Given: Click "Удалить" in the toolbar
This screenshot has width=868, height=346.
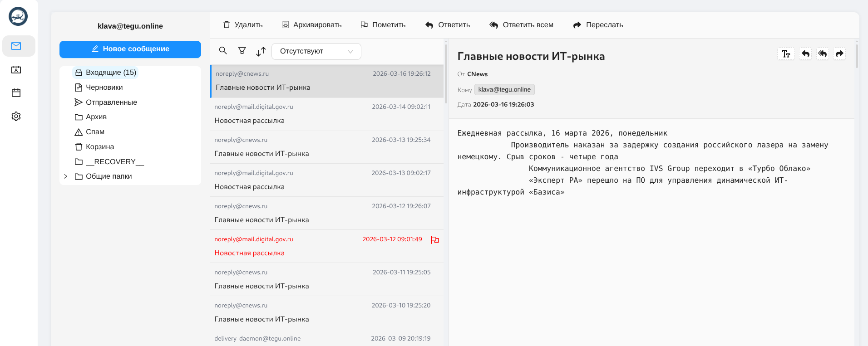Looking at the screenshot, I should tap(243, 25).
